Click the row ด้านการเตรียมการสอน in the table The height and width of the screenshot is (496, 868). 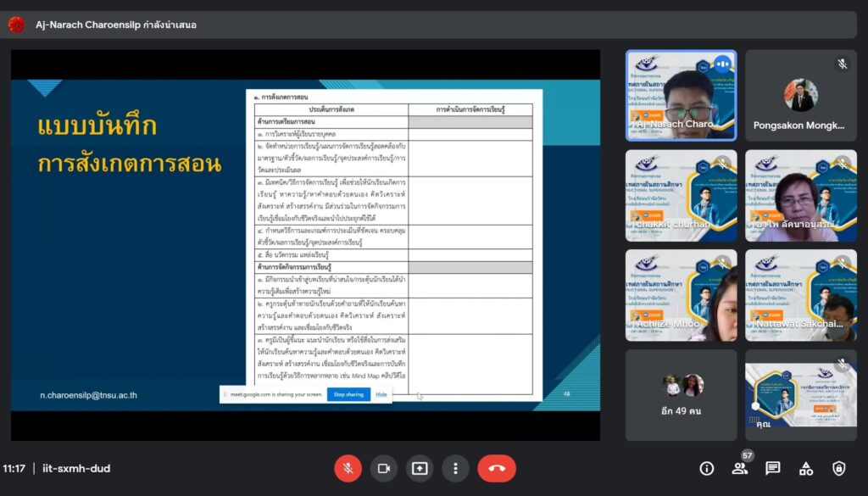click(x=393, y=122)
